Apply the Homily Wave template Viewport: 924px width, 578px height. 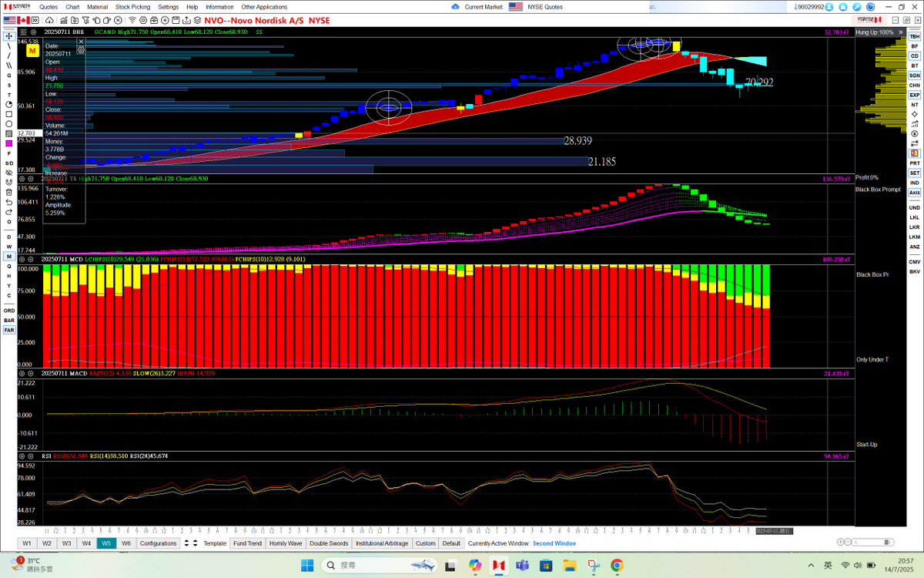[x=286, y=543]
